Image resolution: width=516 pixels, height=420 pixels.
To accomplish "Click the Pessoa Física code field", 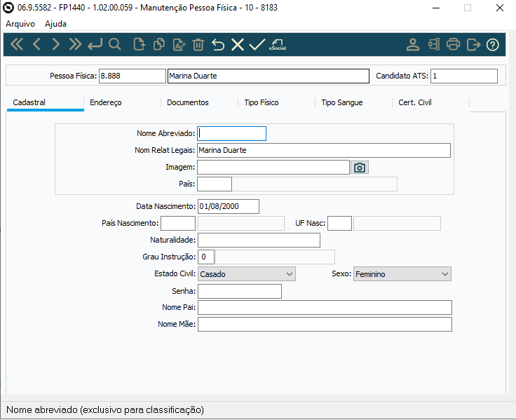I will 133,76.
